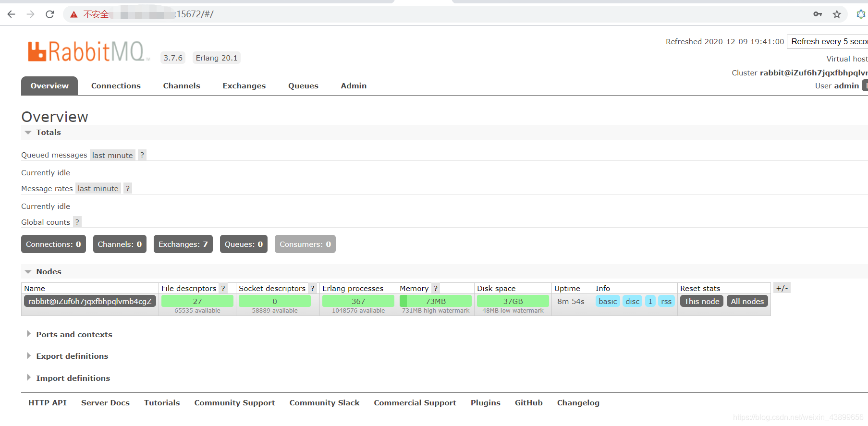Screen dimensions: 868x426
Task: Click the Connections: 0 count button
Action: tap(53, 244)
